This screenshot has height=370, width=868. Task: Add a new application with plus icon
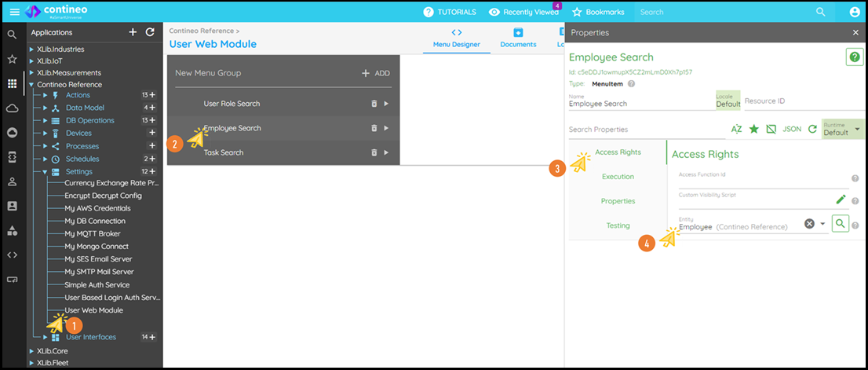(x=133, y=32)
